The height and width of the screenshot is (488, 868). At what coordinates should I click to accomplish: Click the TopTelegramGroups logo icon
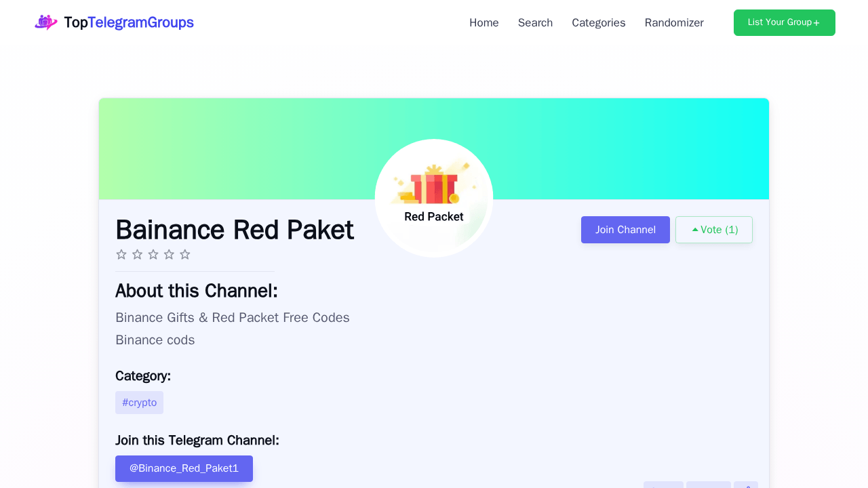(x=46, y=22)
